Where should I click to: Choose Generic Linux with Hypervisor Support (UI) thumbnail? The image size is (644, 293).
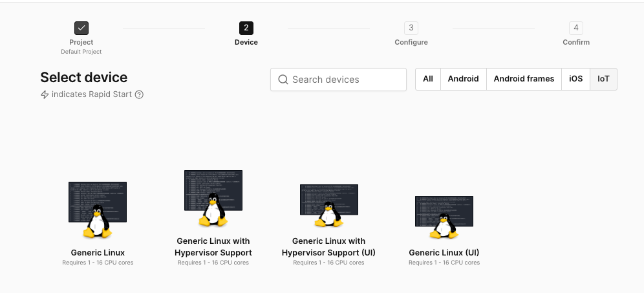[329, 206]
